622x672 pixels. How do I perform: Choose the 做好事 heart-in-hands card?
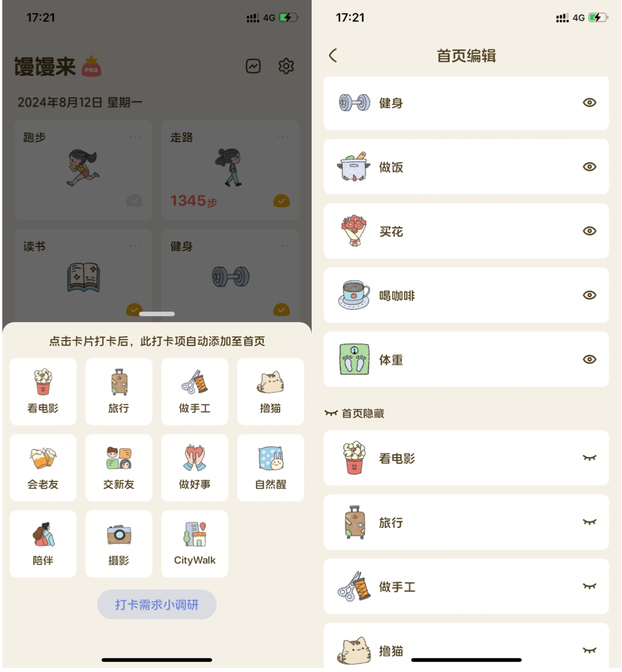click(195, 467)
